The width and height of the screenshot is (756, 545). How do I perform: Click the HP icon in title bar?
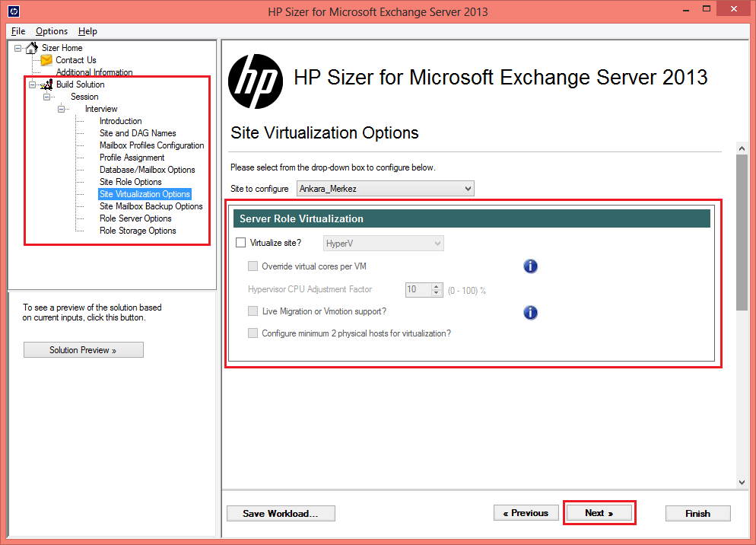14,11
